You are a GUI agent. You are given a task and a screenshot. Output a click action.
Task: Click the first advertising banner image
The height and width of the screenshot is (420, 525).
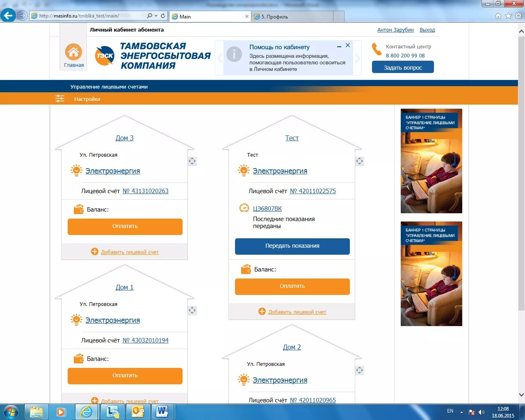(x=431, y=161)
